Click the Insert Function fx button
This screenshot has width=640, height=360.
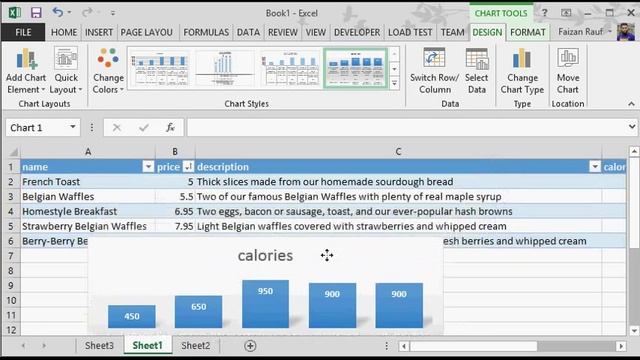(171, 128)
